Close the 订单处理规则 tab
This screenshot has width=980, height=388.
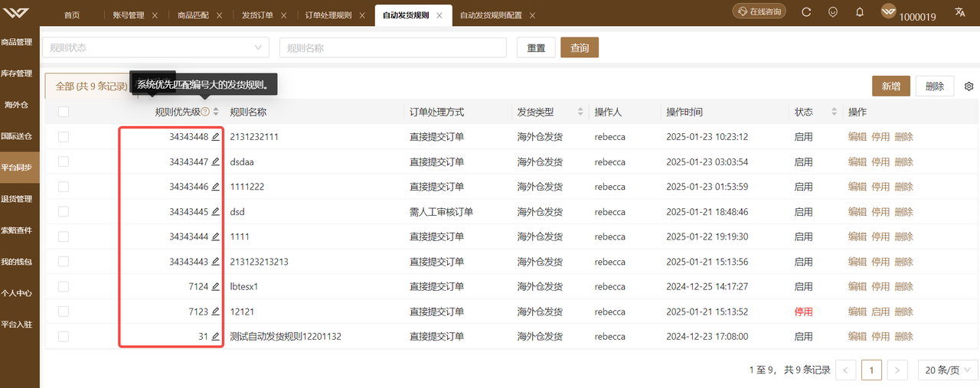coord(363,15)
